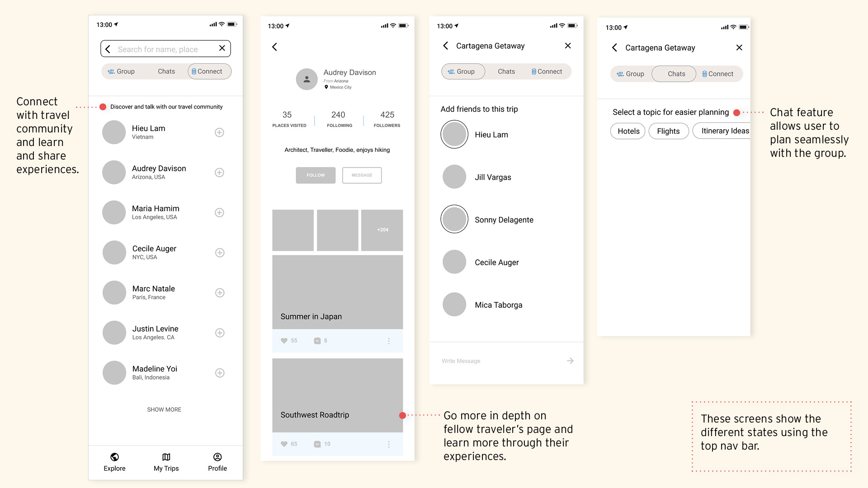Tap MESSAGE button on Audrey Davison profile
The width and height of the screenshot is (868, 488).
pyautogui.click(x=361, y=175)
